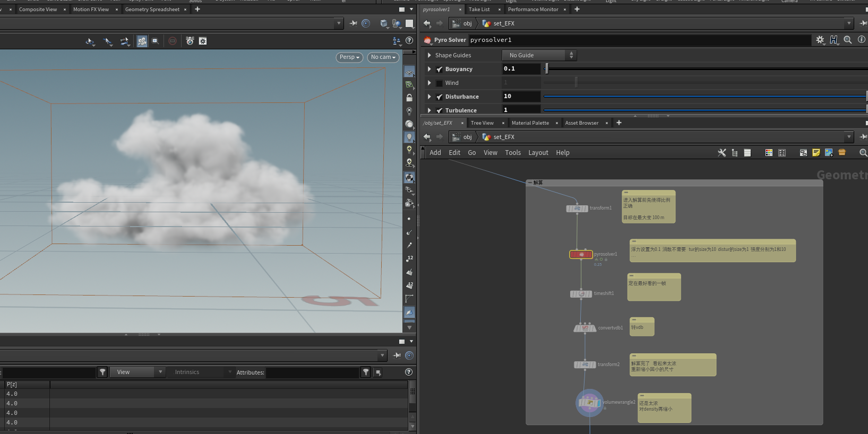Toggle the Disturbance checkbox
Image resolution: width=868 pixels, height=434 pixels.
440,97
